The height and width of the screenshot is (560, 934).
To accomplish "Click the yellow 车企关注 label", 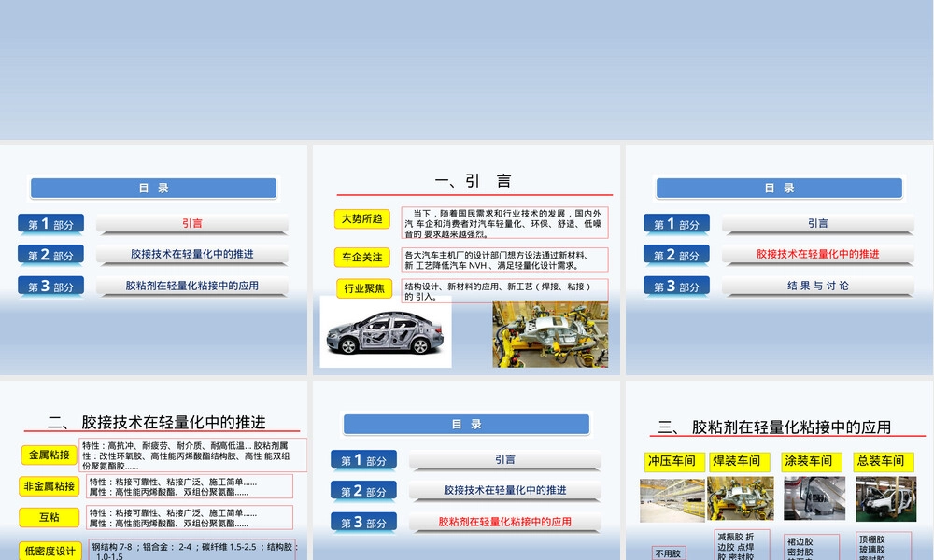I will click(361, 258).
